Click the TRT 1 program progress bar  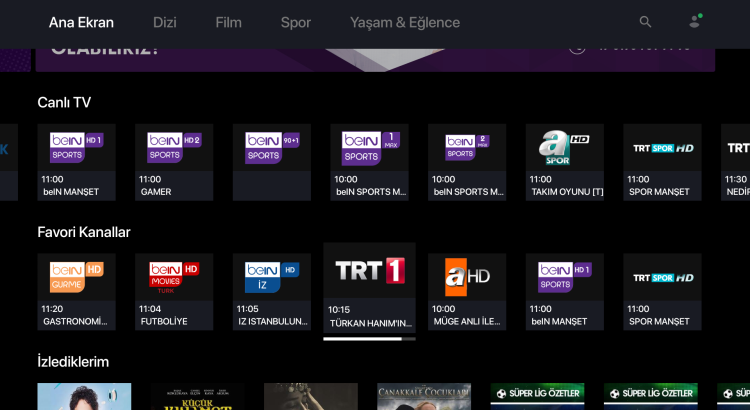[x=369, y=339]
